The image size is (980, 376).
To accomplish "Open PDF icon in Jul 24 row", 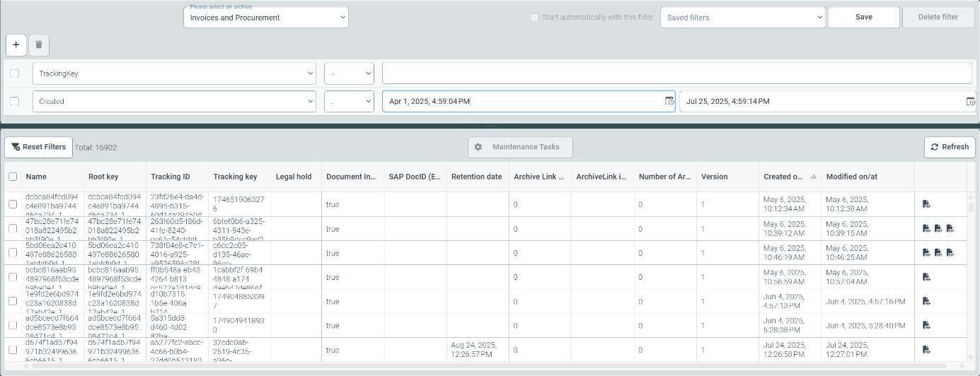I will pyautogui.click(x=926, y=350).
